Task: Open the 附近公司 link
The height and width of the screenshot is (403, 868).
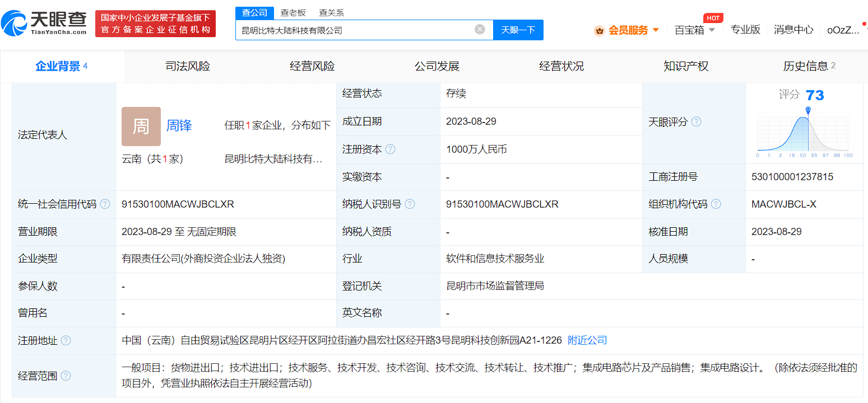Action: click(x=587, y=340)
